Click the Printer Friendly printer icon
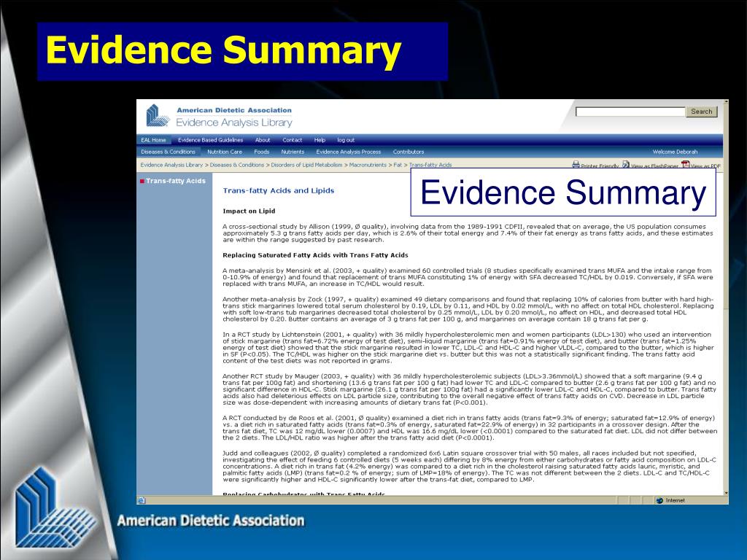This screenshot has height=560, width=747. tap(576, 165)
